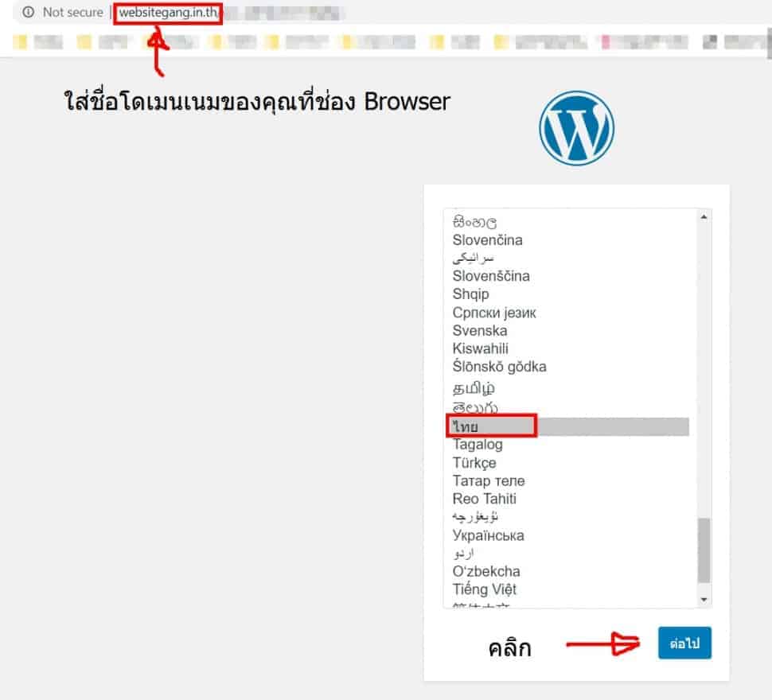Select the தமிழ் language option
772x700 pixels.
pos(473,388)
